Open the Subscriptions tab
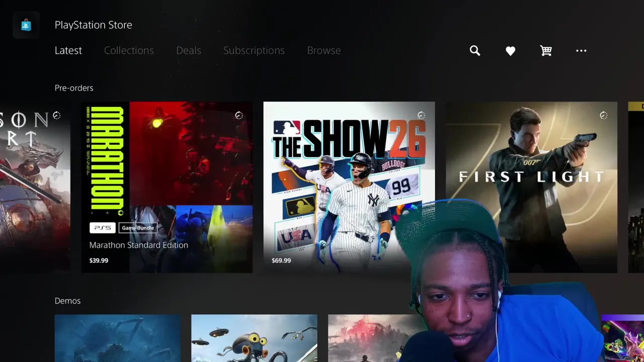The height and width of the screenshot is (362, 644). [254, 50]
